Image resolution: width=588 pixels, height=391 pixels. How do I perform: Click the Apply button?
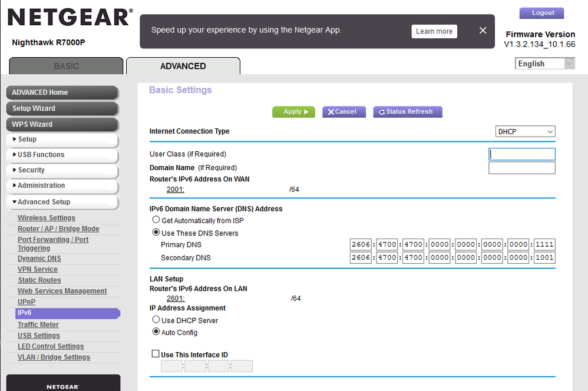pos(293,111)
